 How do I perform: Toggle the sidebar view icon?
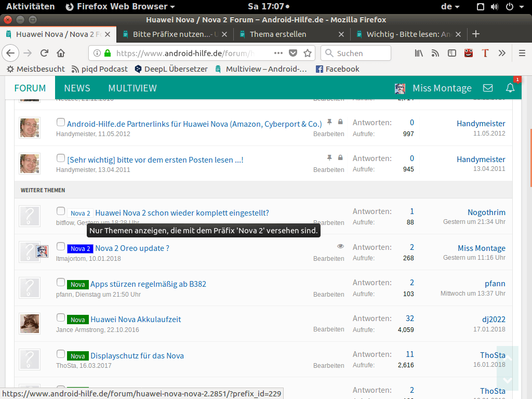pos(452,54)
